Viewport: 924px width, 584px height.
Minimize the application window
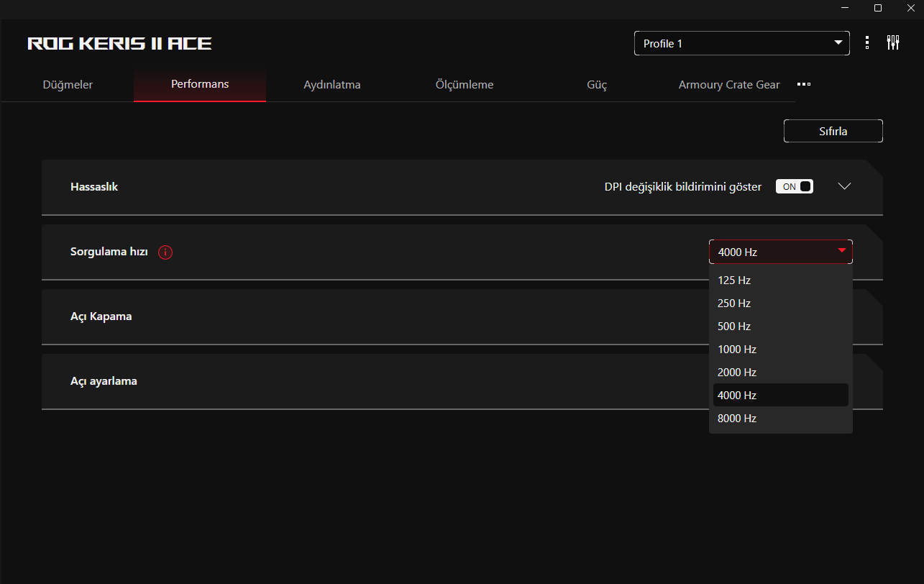pyautogui.click(x=843, y=8)
